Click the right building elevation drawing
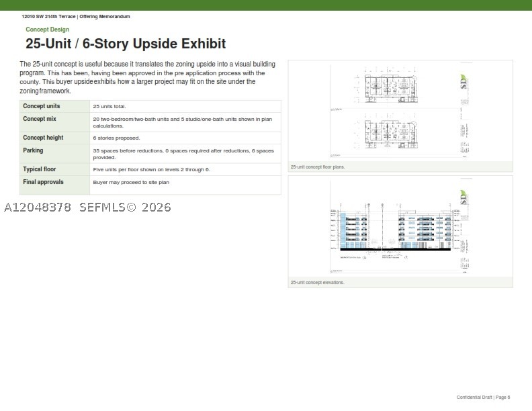532x411 pixels. click(x=425, y=231)
